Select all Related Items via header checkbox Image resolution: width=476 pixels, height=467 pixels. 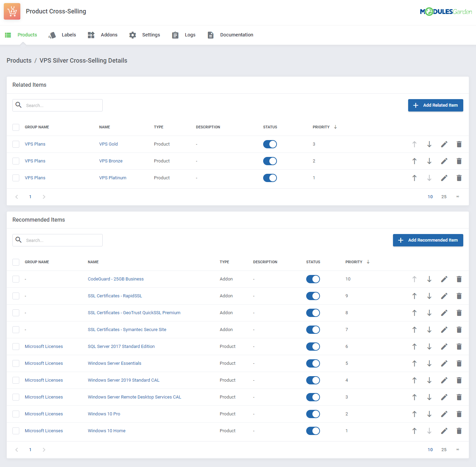(16, 127)
